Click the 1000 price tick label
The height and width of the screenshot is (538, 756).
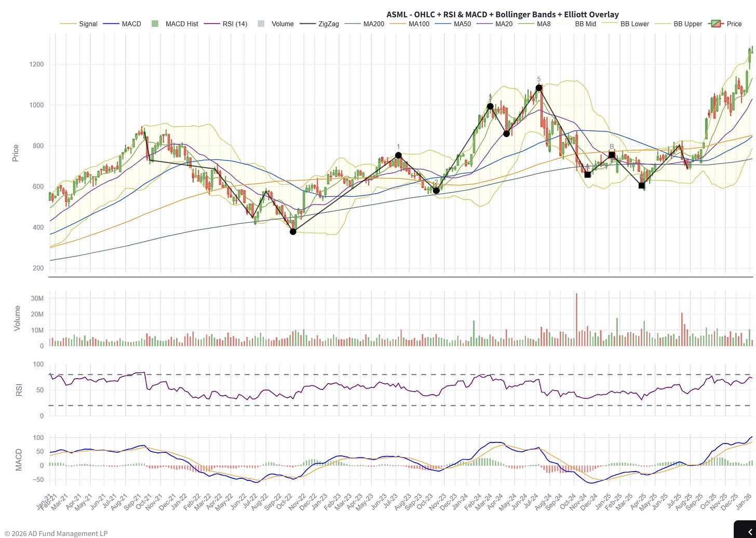[x=36, y=105]
